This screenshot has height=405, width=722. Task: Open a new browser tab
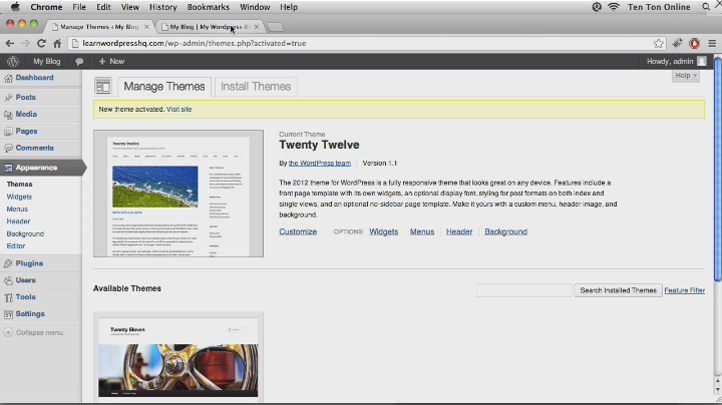coord(275,27)
